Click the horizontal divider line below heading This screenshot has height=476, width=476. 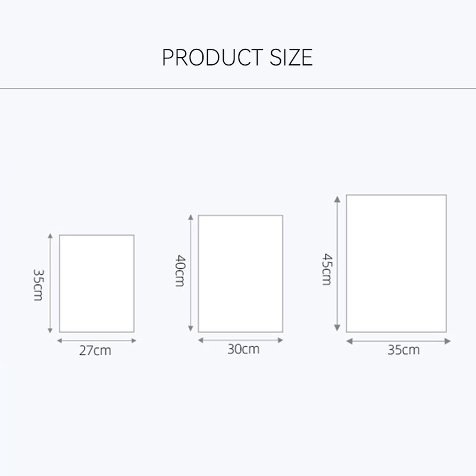click(238, 89)
